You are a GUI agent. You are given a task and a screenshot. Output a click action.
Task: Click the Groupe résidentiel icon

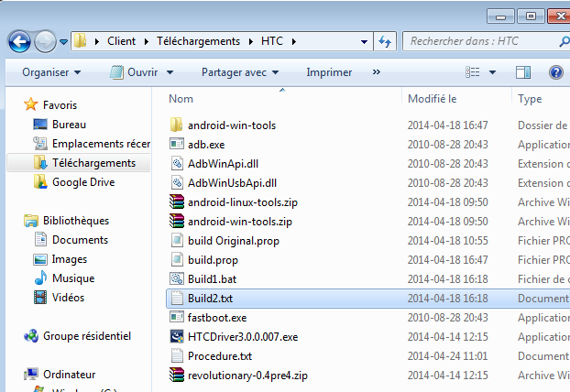click(31, 336)
